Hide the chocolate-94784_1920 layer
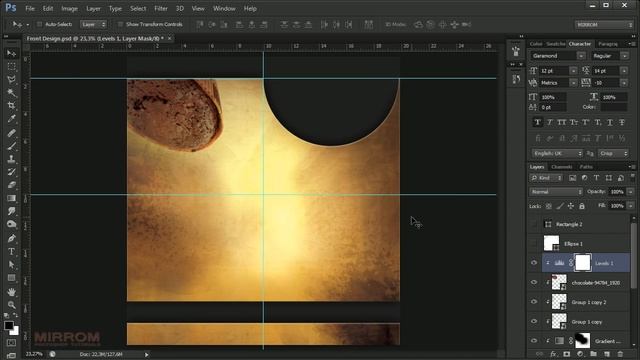Image resolution: width=640 pixels, height=360 pixels. pyautogui.click(x=534, y=282)
